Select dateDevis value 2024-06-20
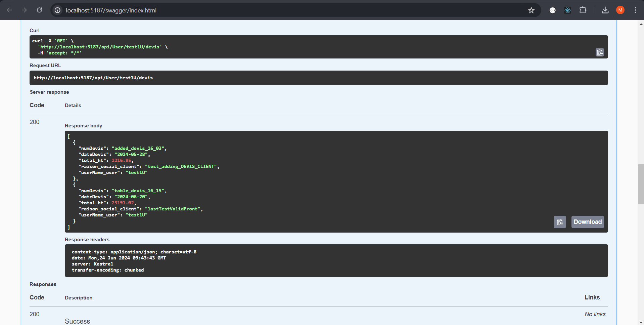Viewport: 644px width, 325px height. [131, 197]
